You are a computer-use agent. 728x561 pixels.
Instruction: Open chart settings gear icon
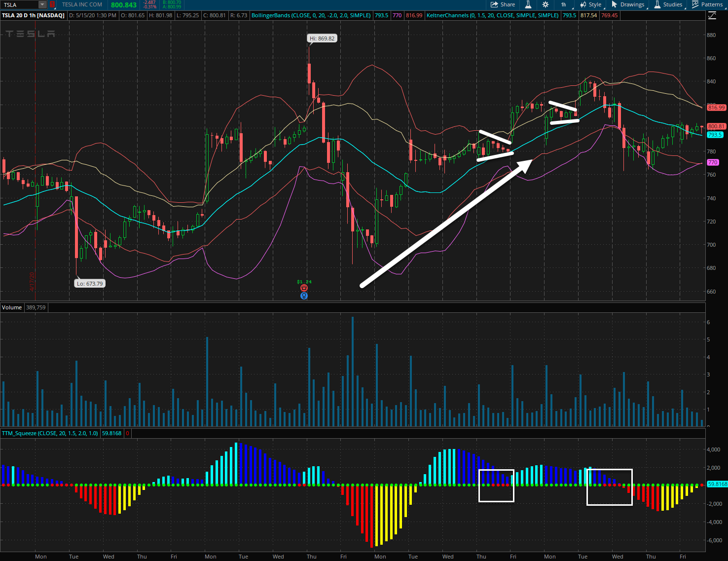(545, 4)
